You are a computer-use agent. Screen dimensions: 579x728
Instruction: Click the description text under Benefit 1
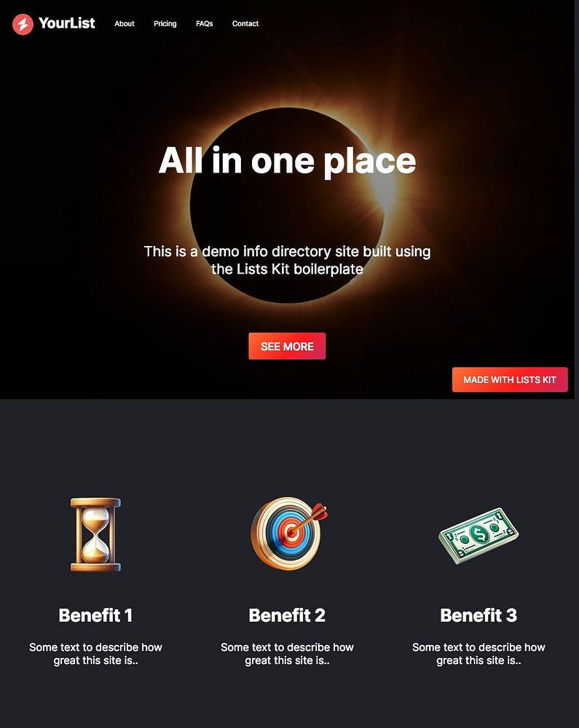pos(95,654)
